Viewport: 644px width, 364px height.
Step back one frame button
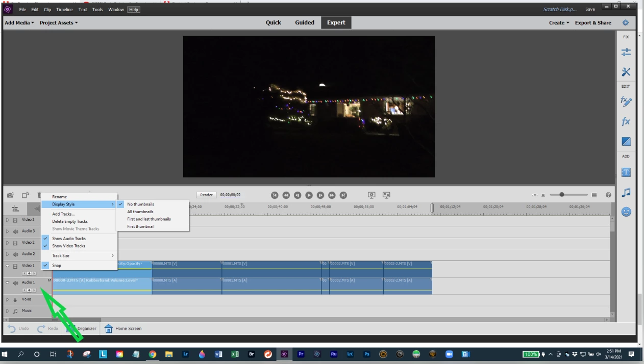pos(298,195)
